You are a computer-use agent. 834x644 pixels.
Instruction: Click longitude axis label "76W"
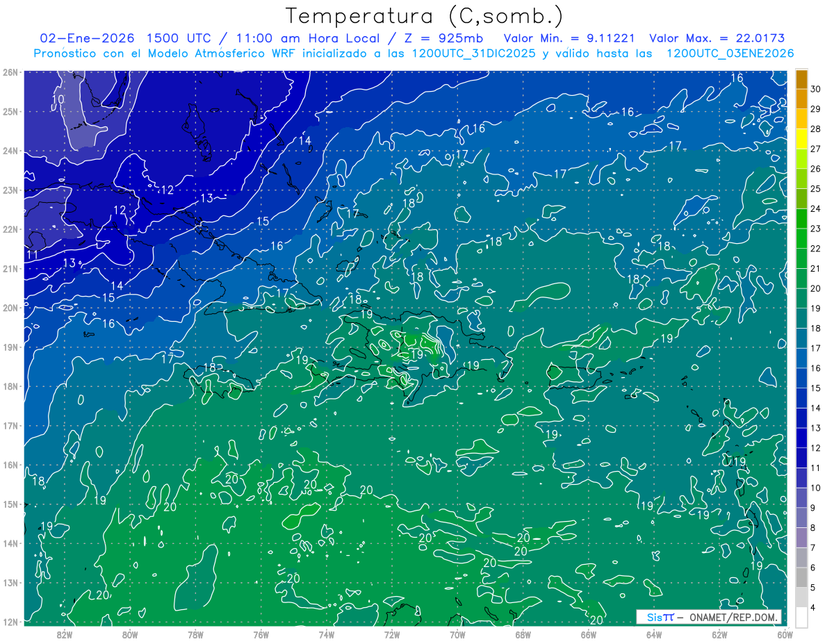(261, 634)
